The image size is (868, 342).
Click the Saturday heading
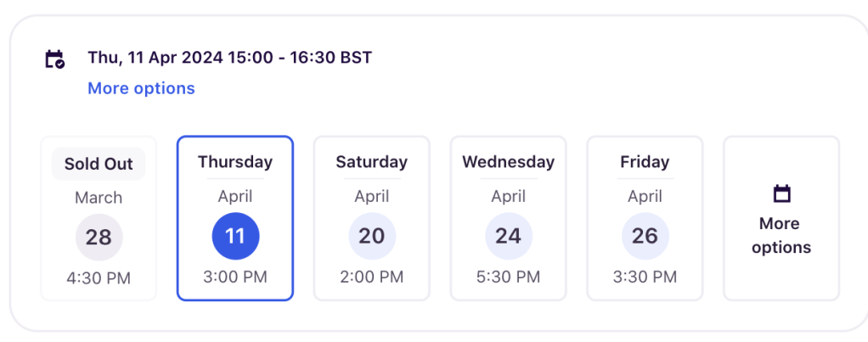point(372,161)
